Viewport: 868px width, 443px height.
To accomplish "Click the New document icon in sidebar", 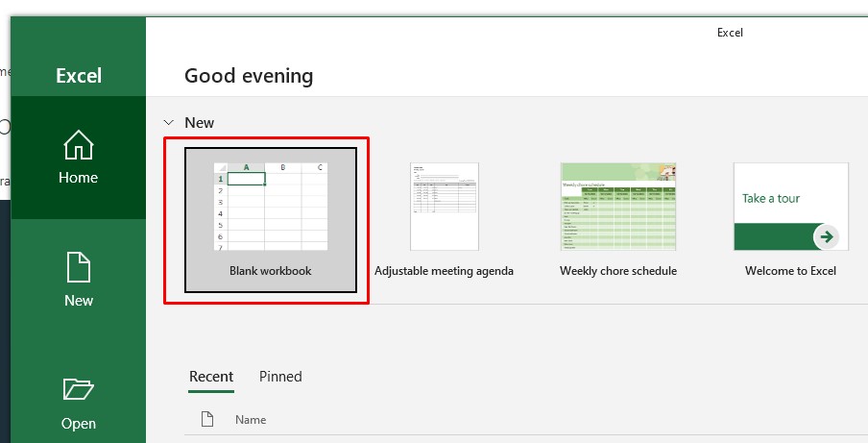I will click(x=78, y=267).
